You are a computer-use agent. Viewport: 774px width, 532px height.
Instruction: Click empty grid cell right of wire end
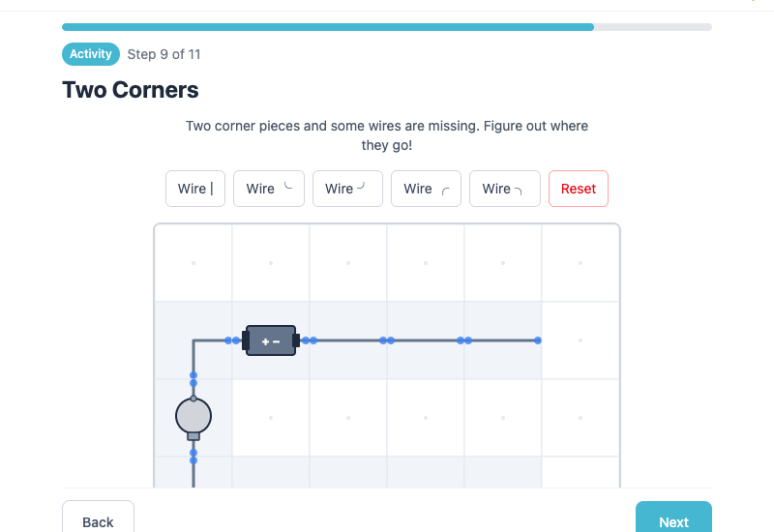click(x=580, y=340)
